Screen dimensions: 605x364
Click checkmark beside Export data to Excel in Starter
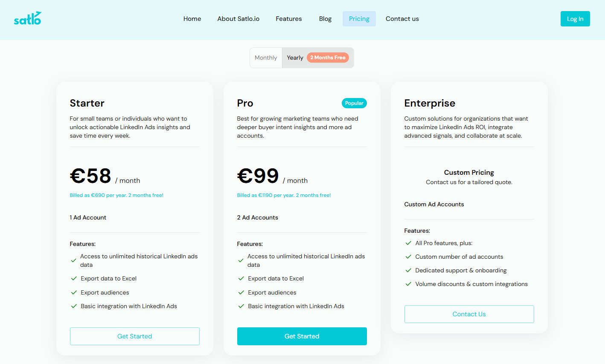(73, 278)
